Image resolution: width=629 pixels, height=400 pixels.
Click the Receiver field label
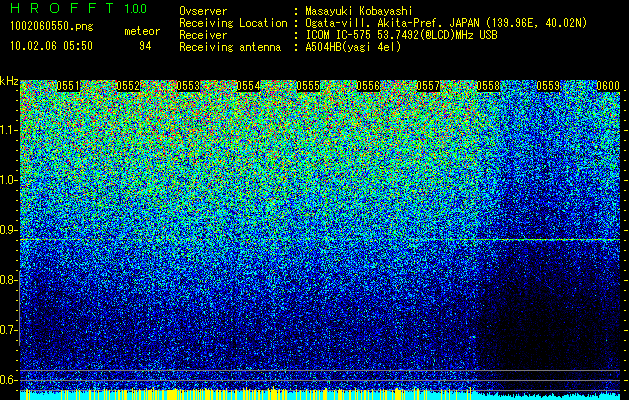tap(203, 35)
